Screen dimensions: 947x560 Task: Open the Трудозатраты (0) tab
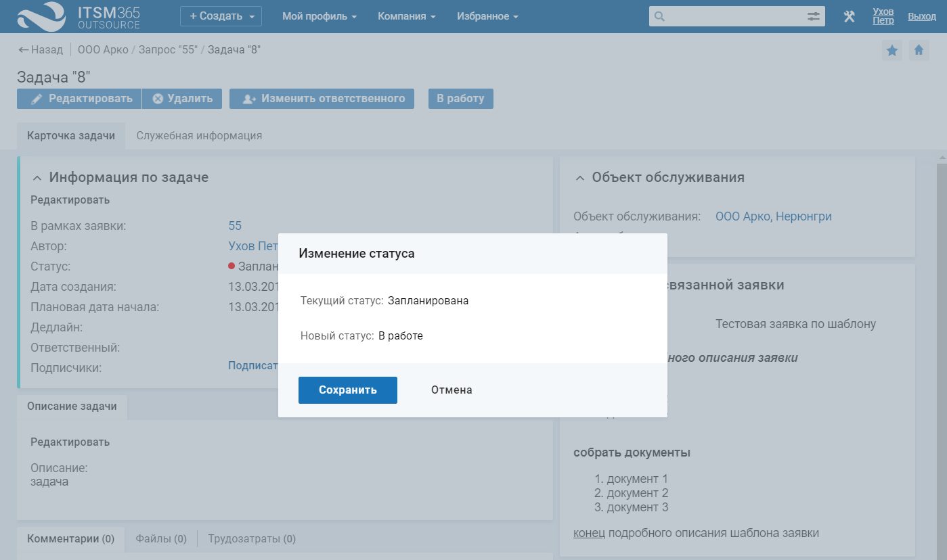pos(252,539)
